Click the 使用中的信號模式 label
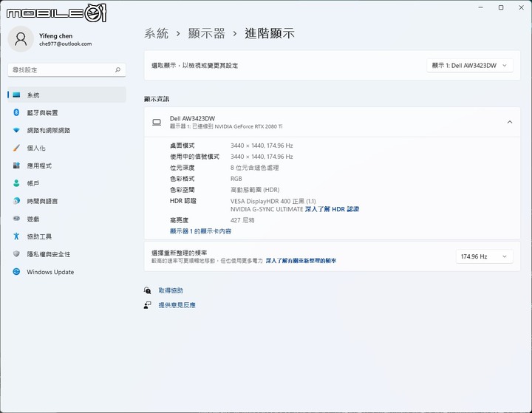The width and height of the screenshot is (532, 413). pos(195,157)
